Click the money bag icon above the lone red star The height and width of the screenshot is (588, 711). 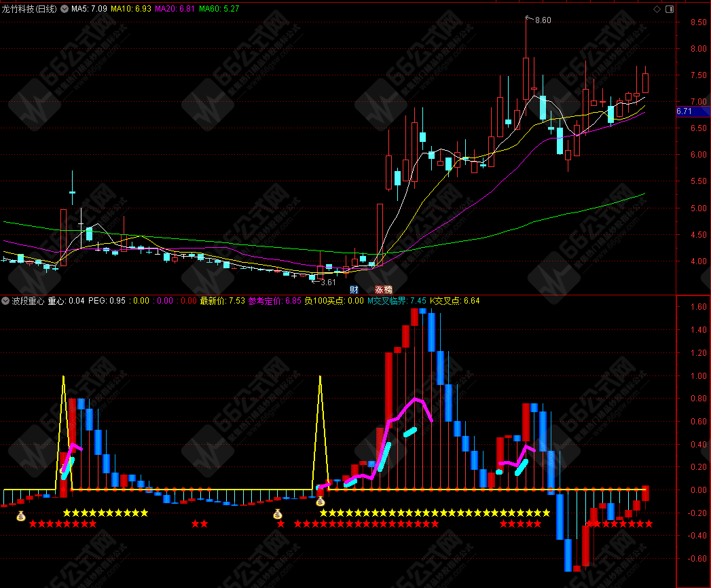278,514
